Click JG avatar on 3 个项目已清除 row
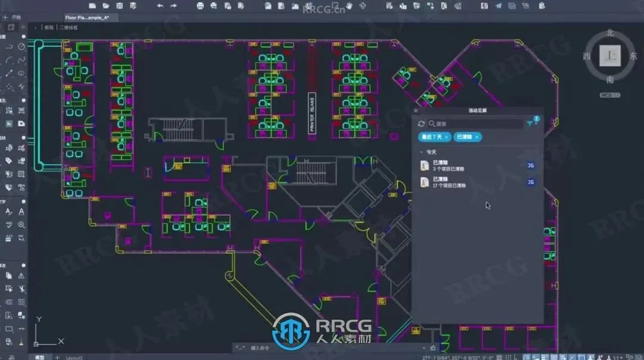Screen dimensions: 644x360 pyautogui.click(x=531, y=166)
